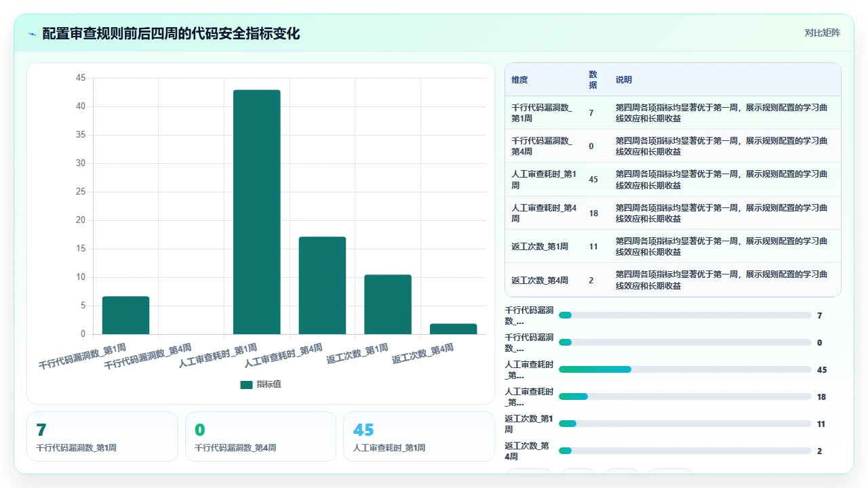Click the dashboard title text
The image size is (868, 488).
(171, 34)
